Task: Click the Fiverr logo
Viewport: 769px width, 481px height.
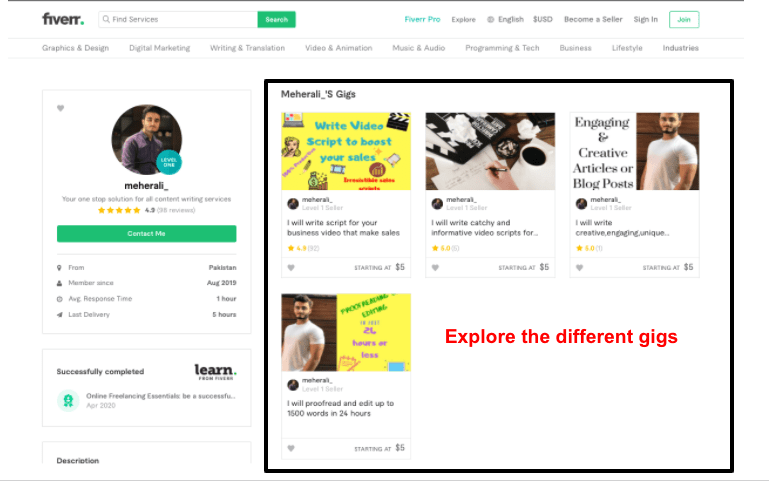Action: pyautogui.click(x=63, y=19)
